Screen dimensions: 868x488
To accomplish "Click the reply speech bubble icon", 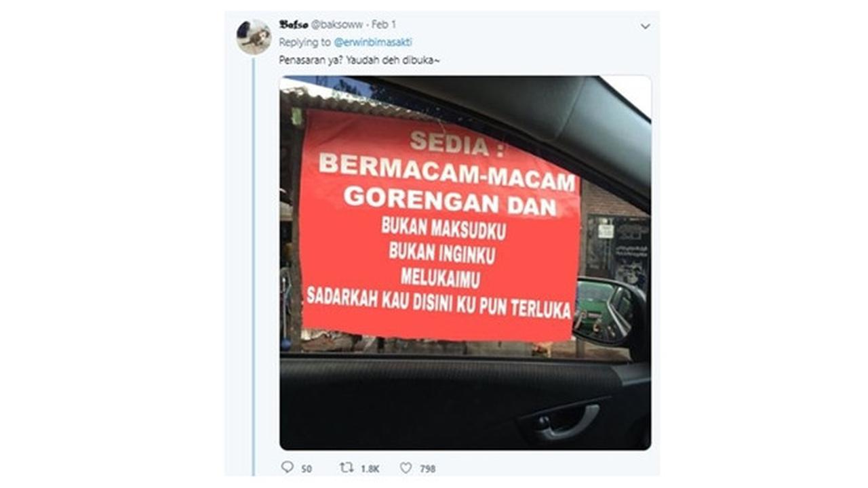I will [x=288, y=468].
